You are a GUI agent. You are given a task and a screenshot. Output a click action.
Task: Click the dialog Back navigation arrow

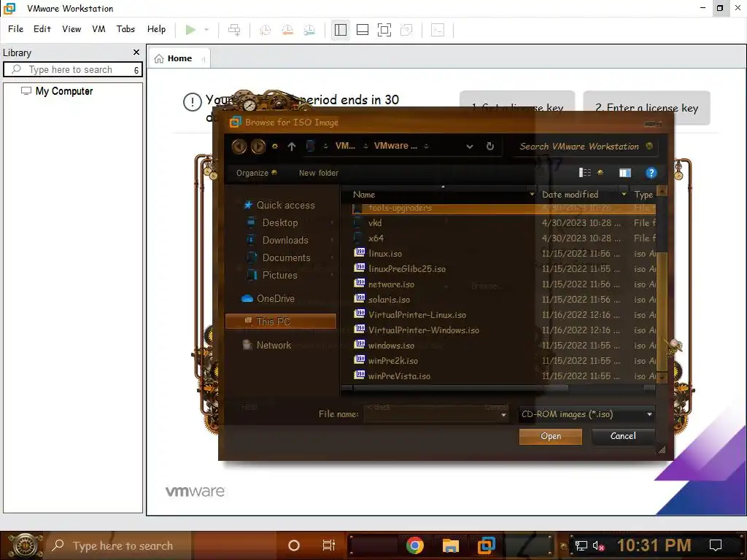tap(239, 146)
